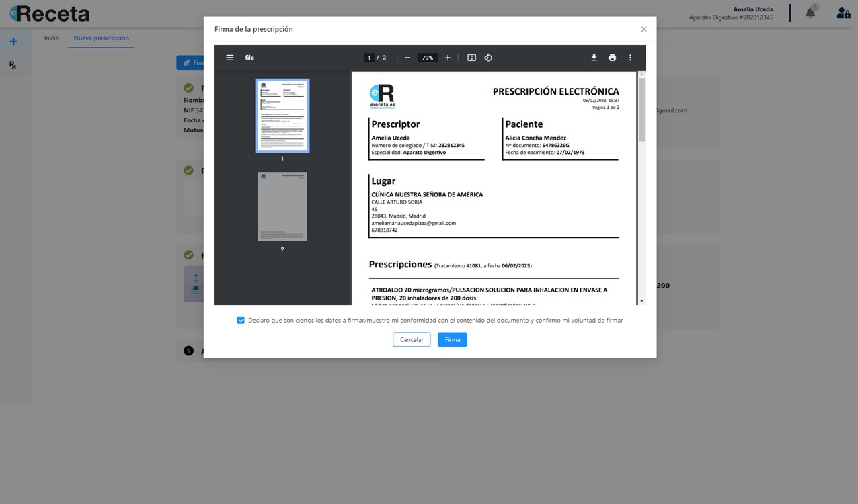The width and height of the screenshot is (858, 504).
Task: Click the user name 'Amelia Uceda' in the header
Action: coord(753,9)
